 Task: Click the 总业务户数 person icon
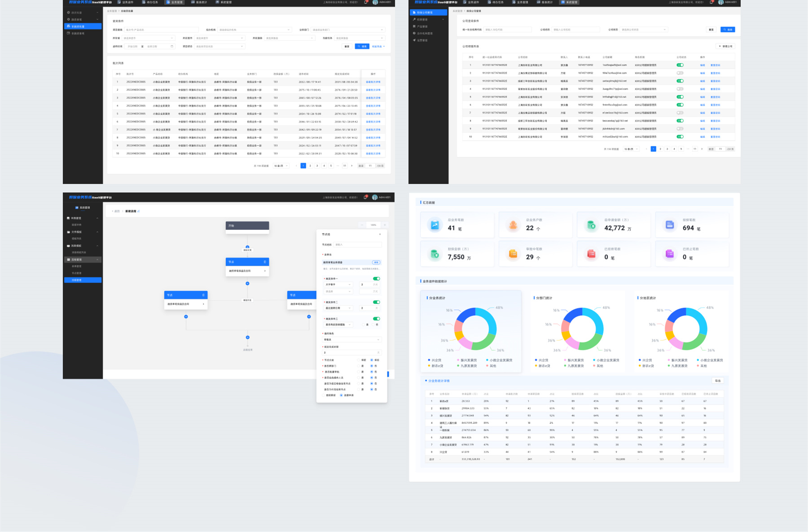point(513,225)
